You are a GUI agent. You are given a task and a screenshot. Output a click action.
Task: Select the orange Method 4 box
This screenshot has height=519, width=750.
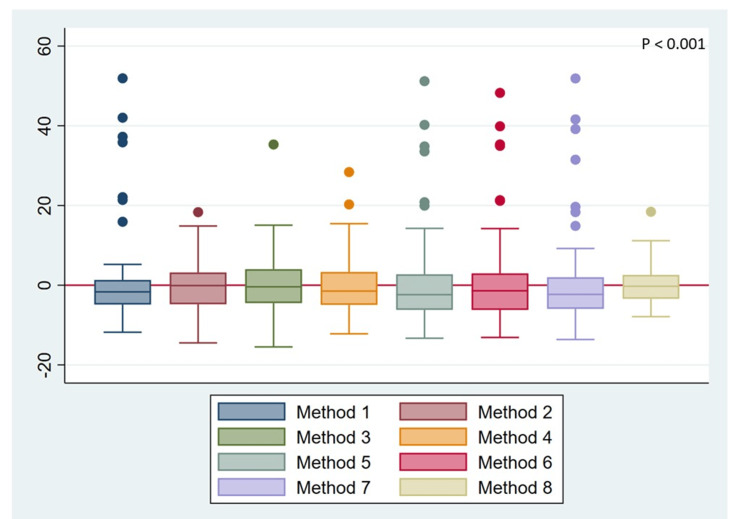pos(349,288)
